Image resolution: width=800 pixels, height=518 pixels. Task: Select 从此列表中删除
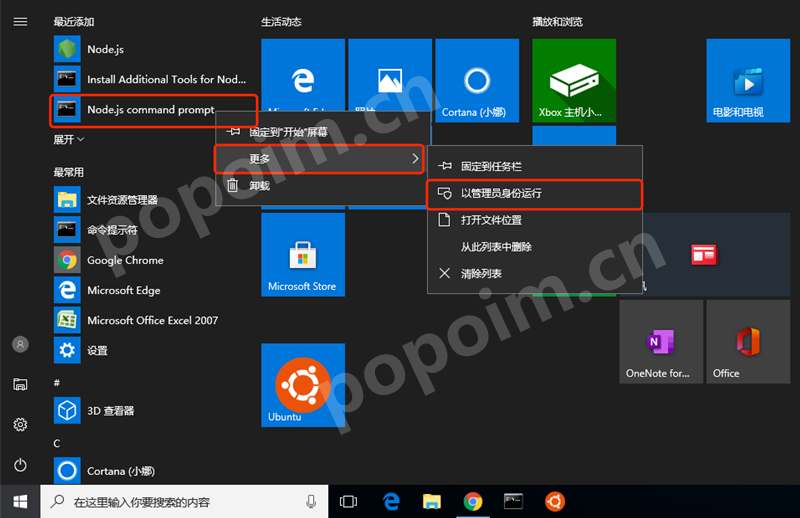pos(535,247)
